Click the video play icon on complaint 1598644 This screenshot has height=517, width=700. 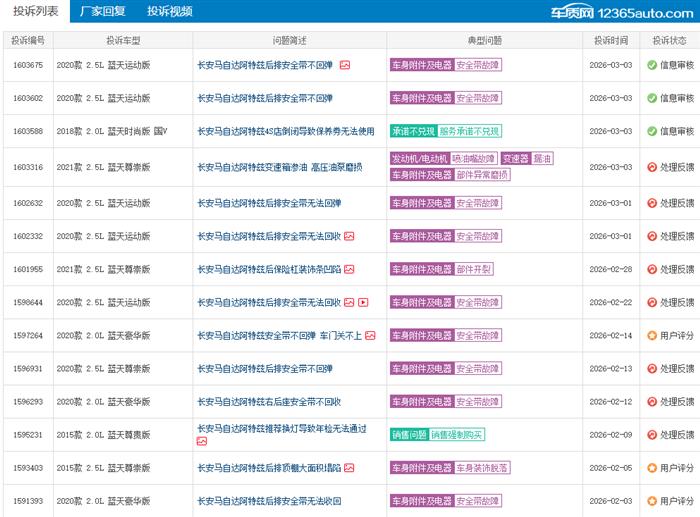[x=364, y=302]
